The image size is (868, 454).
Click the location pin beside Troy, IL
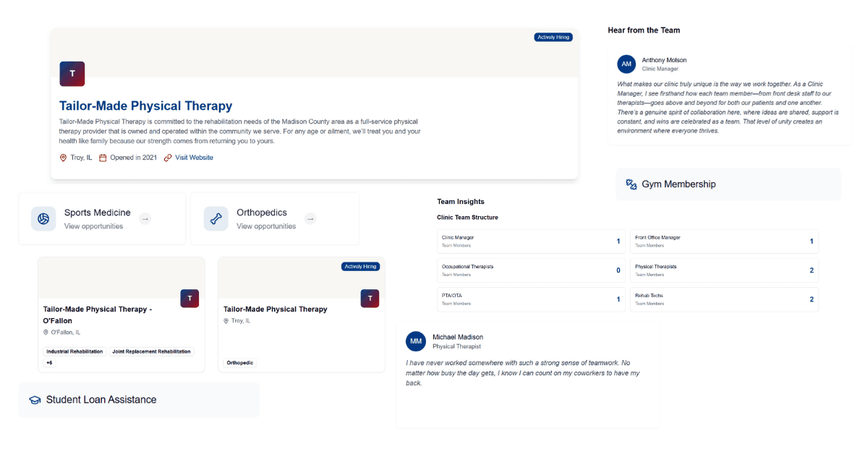63,157
